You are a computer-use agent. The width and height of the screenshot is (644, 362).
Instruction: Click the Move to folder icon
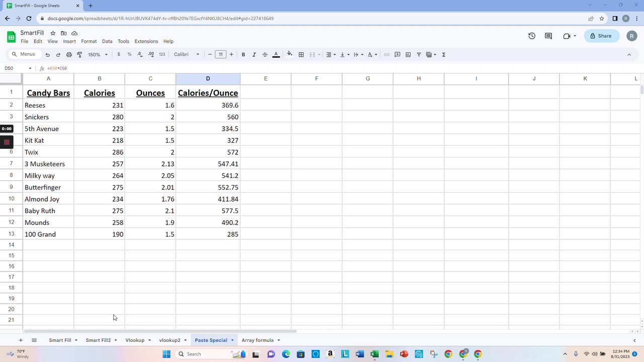pyautogui.click(x=64, y=33)
